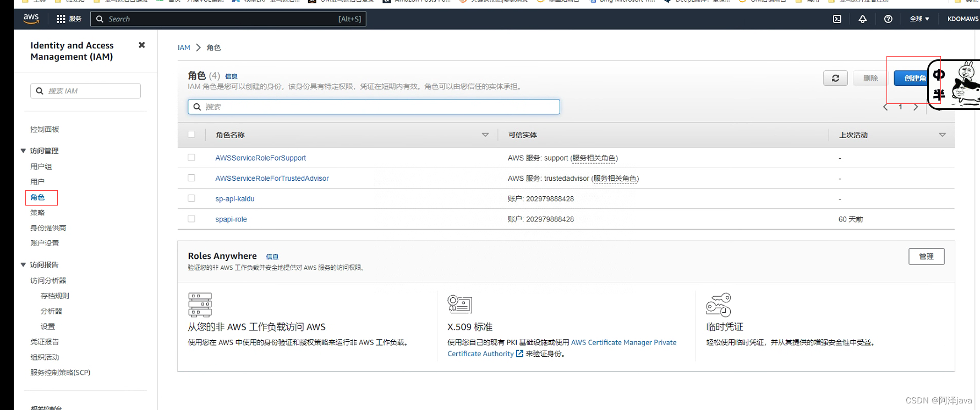The height and width of the screenshot is (410, 980).
Task: Open the notifications bell
Action: 862,19
